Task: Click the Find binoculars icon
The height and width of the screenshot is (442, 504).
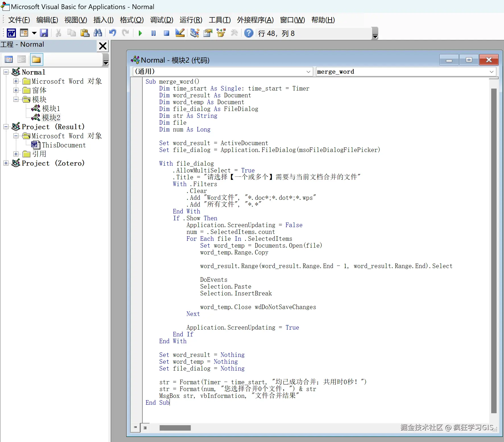Action: tap(98, 33)
